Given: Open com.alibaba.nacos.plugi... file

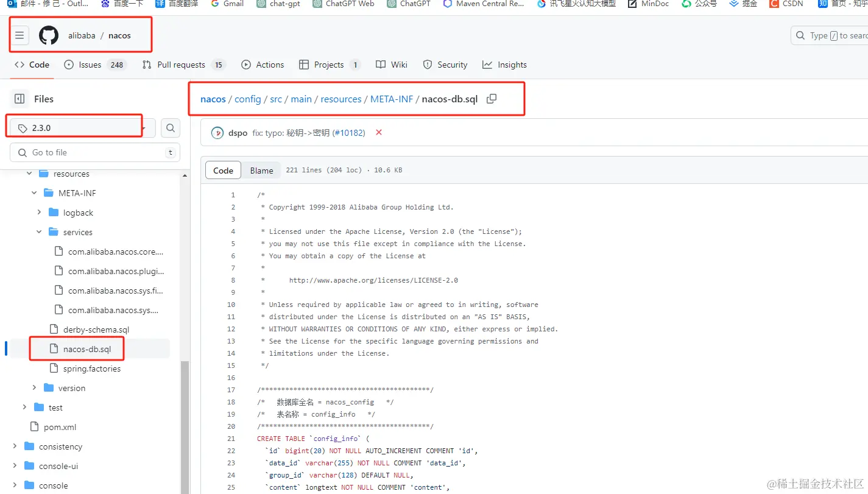Looking at the screenshot, I should tap(116, 271).
